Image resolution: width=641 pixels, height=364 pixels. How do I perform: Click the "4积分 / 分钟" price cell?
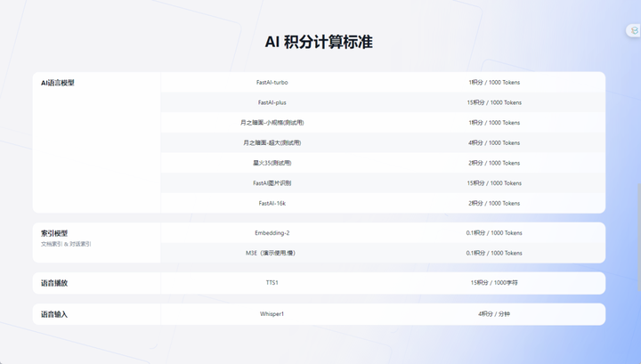[494, 314]
